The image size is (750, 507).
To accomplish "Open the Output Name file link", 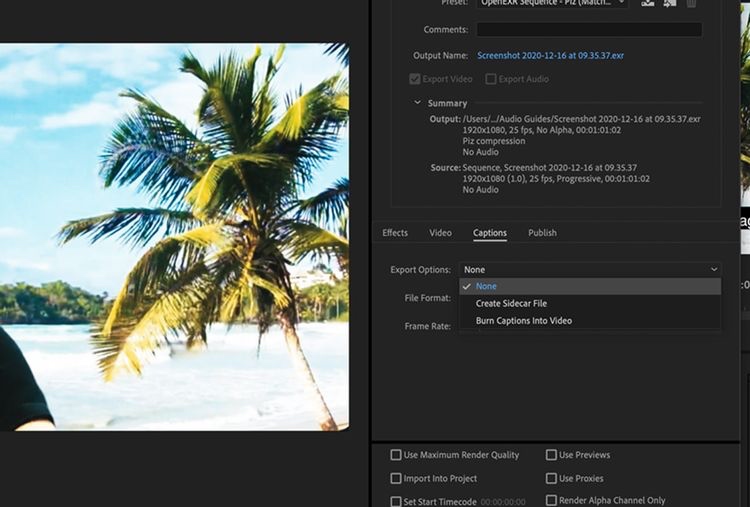I will click(550, 55).
